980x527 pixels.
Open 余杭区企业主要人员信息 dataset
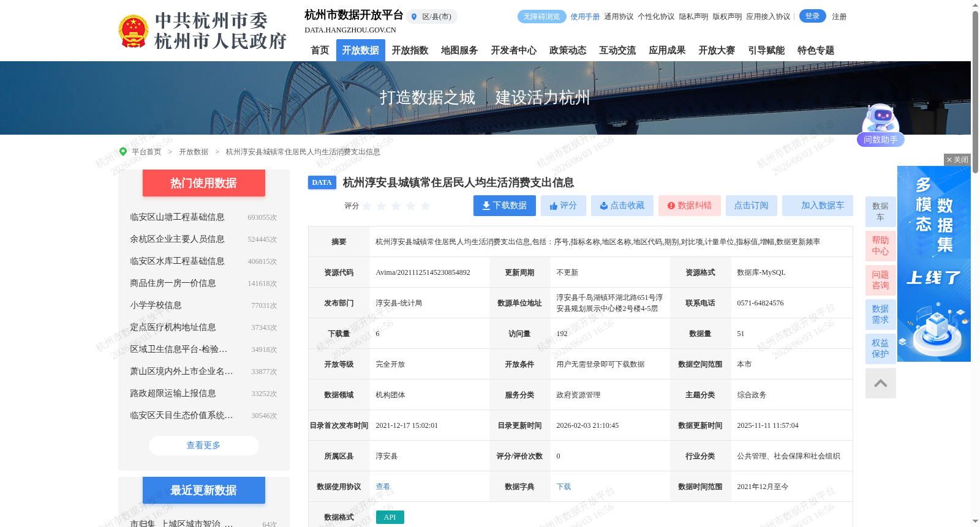[177, 239]
